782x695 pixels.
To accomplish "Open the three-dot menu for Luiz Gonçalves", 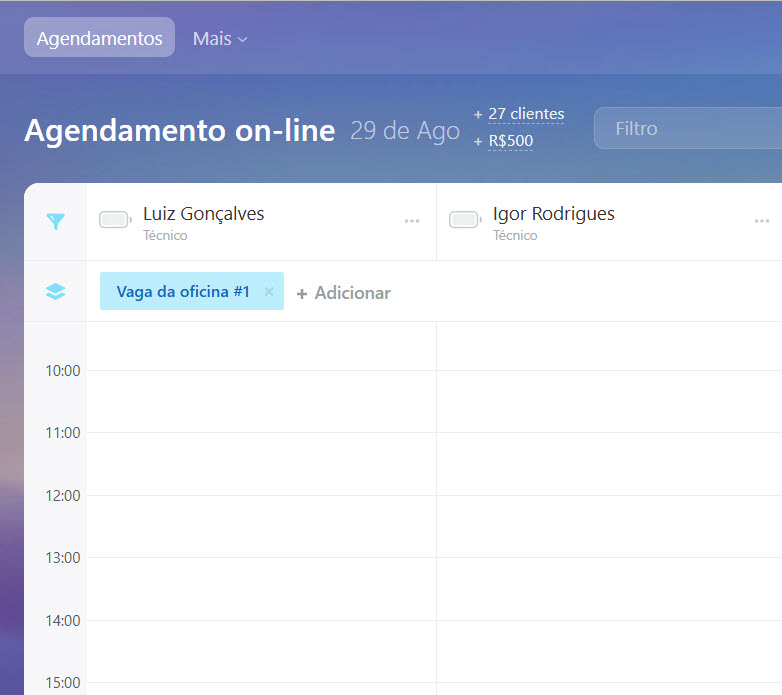I will tap(412, 221).
